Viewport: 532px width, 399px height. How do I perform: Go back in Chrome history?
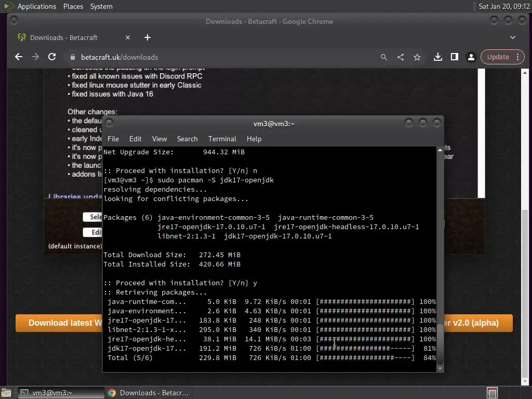click(19, 57)
